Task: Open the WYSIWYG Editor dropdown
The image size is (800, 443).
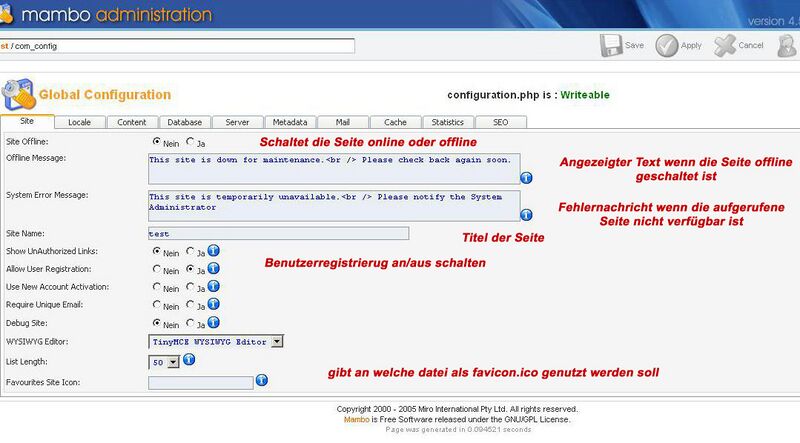Action: point(277,342)
